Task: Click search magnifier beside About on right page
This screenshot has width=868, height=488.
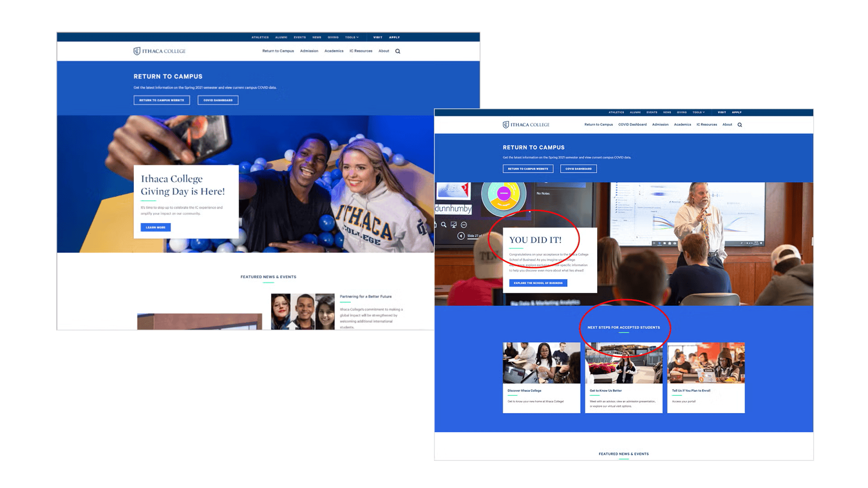Action: [x=740, y=125]
